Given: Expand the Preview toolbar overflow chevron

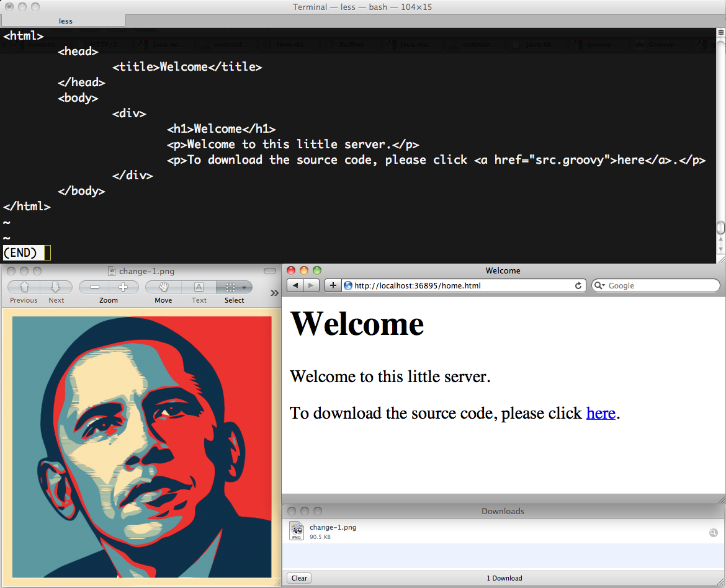Looking at the screenshot, I should tap(274, 293).
